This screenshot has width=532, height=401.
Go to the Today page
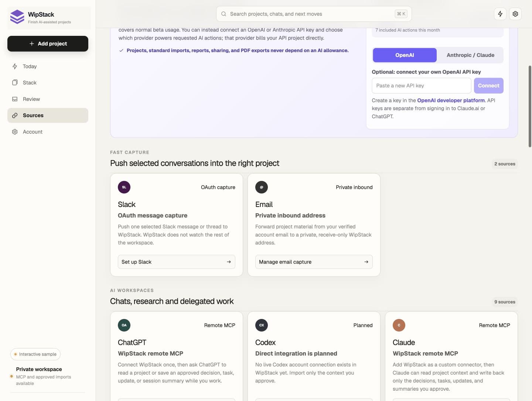pos(48,67)
